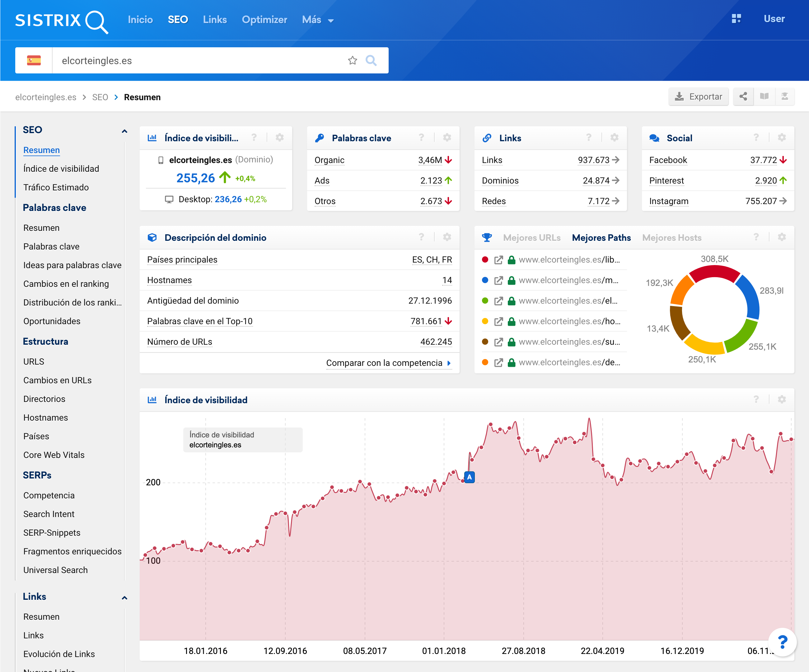Click the magnifier search icon
This screenshot has width=809, height=672.
click(371, 60)
